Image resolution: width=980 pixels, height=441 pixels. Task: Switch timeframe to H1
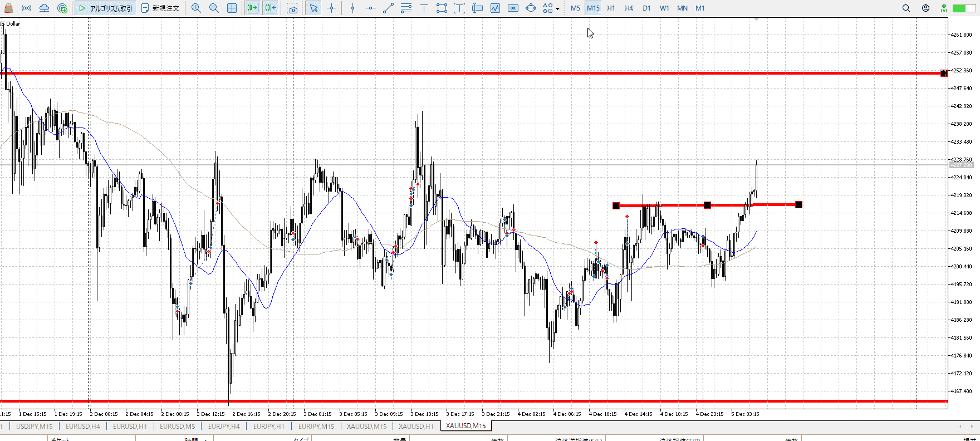click(x=611, y=8)
